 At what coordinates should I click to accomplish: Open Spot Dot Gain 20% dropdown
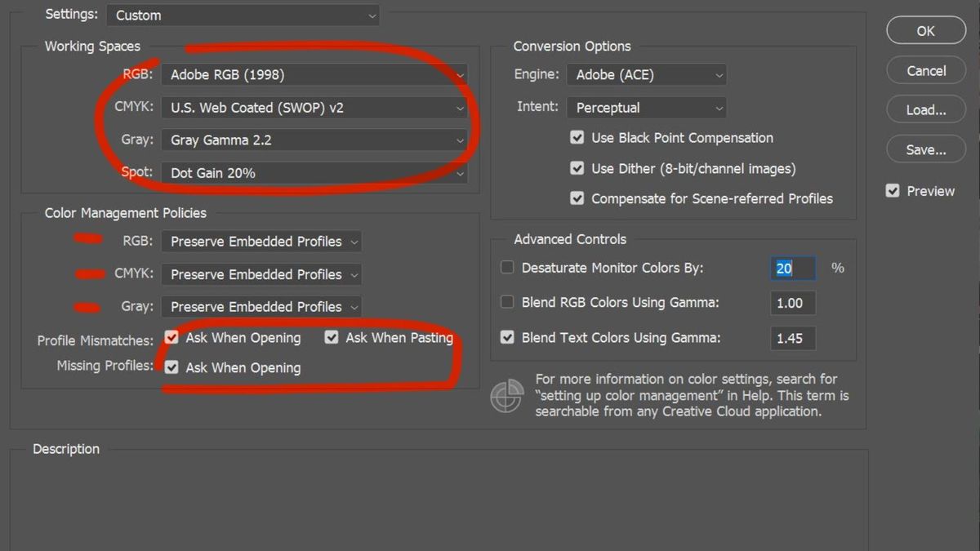coord(314,172)
